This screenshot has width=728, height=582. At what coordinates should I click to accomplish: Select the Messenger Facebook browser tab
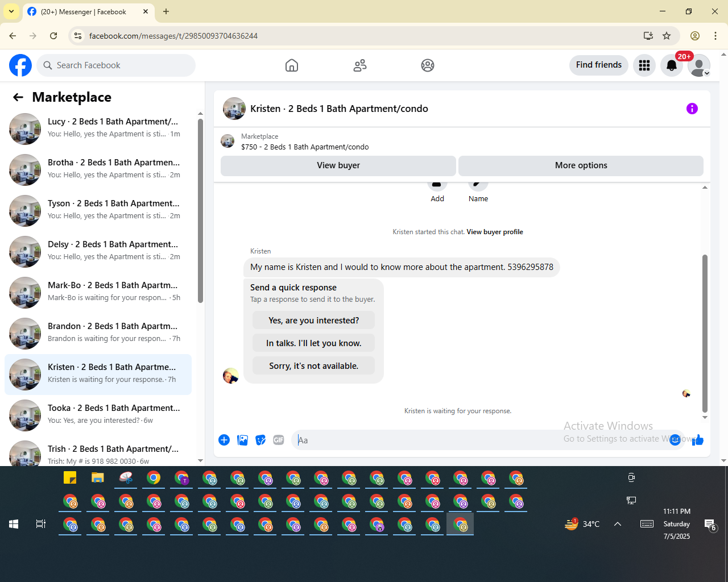[x=88, y=11]
